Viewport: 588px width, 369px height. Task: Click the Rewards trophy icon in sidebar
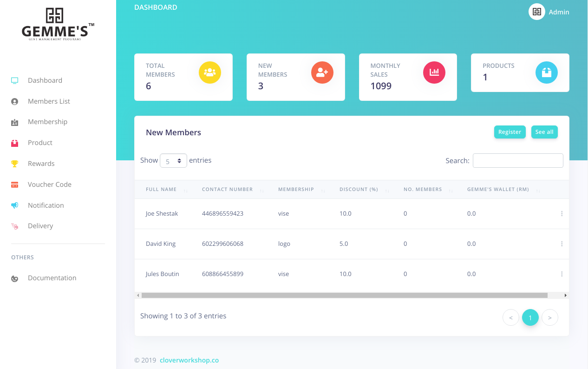[x=15, y=164]
